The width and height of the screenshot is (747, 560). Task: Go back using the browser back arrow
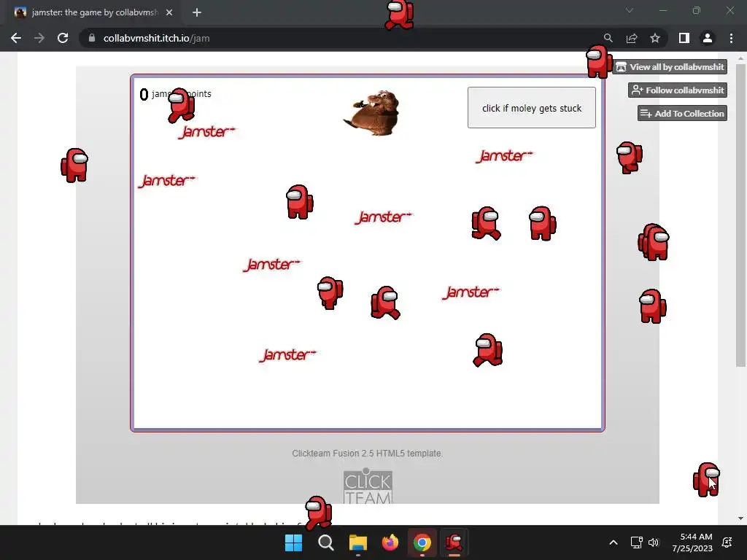(x=16, y=38)
